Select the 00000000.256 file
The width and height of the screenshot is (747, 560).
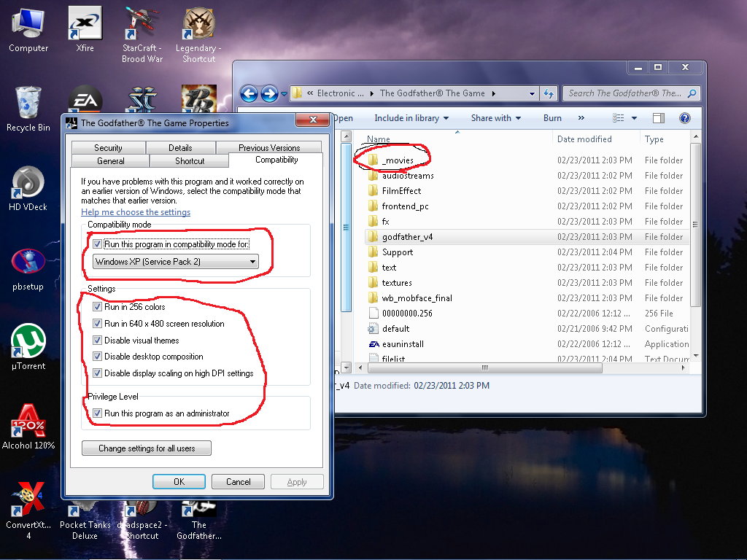407,314
